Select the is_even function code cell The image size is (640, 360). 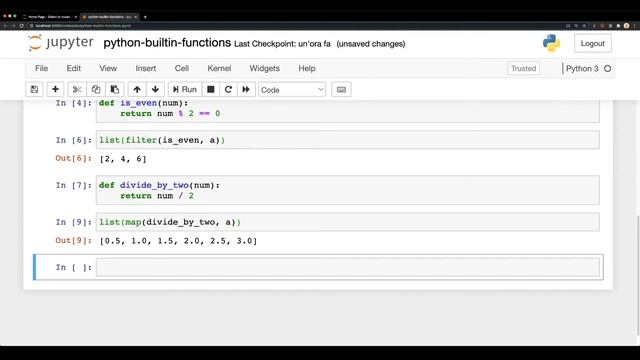tap(348, 111)
